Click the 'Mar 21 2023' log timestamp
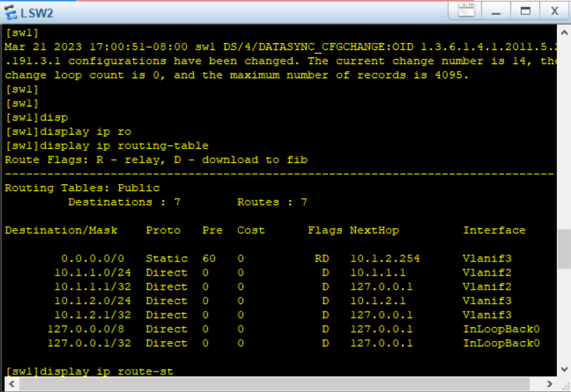Viewport: 571px width, 392px height. pos(96,47)
